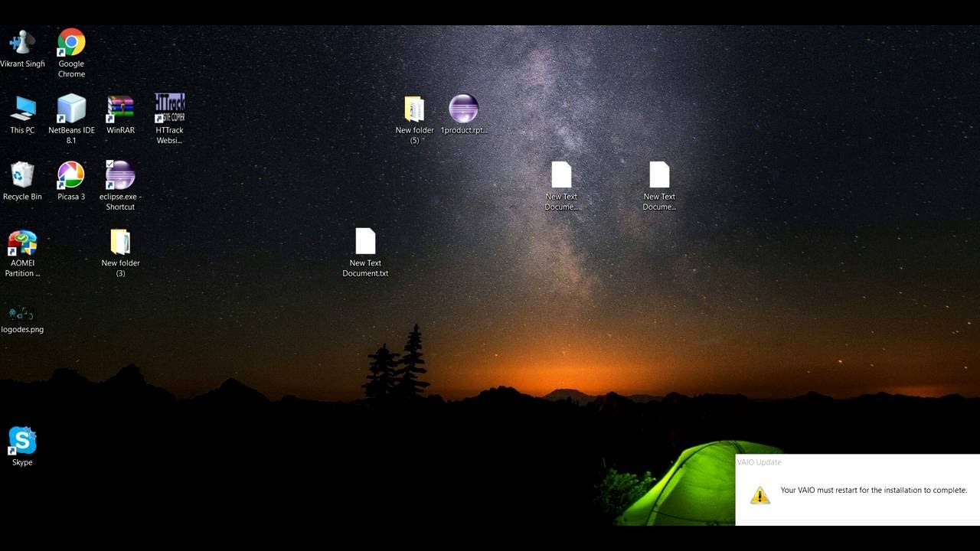Click the VAIO restart required notification message
Image resolution: width=980 pixels, height=551 pixels.
tap(874, 491)
